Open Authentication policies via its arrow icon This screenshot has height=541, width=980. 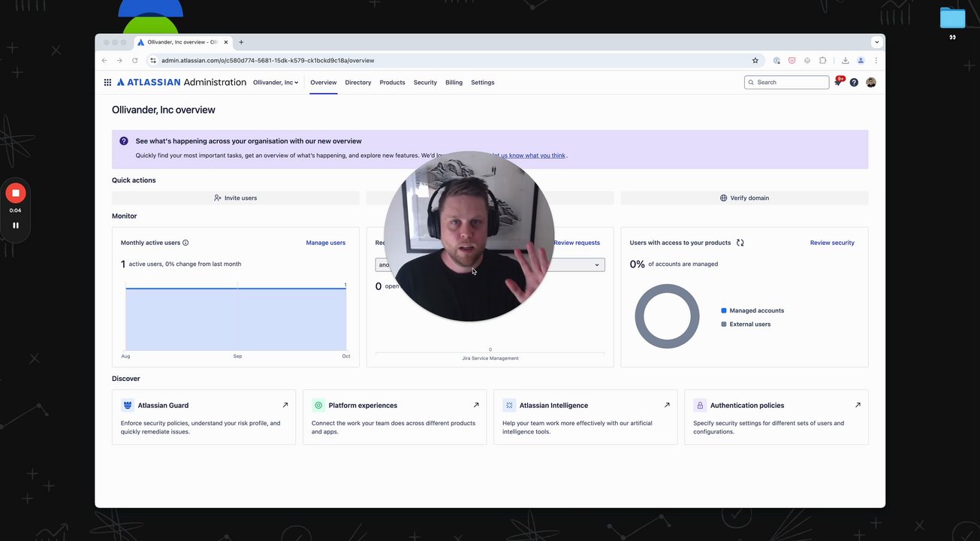coord(858,405)
